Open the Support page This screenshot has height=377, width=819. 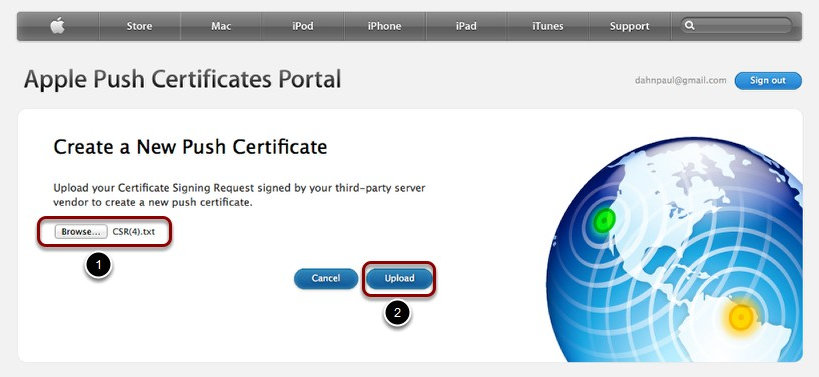629,26
